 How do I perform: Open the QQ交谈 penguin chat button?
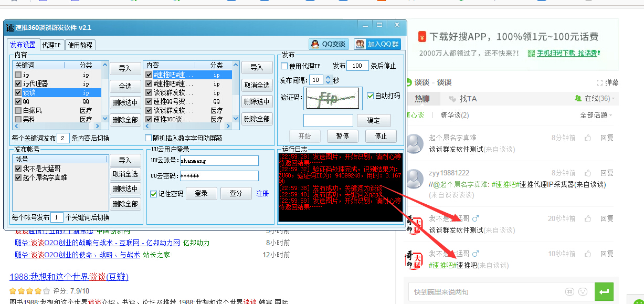pyautogui.click(x=329, y=44)
